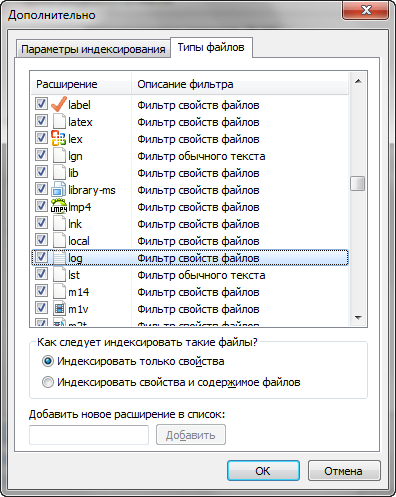
Task: Close the 'Дополнительно' dialog window
Action: click(366, 10)
